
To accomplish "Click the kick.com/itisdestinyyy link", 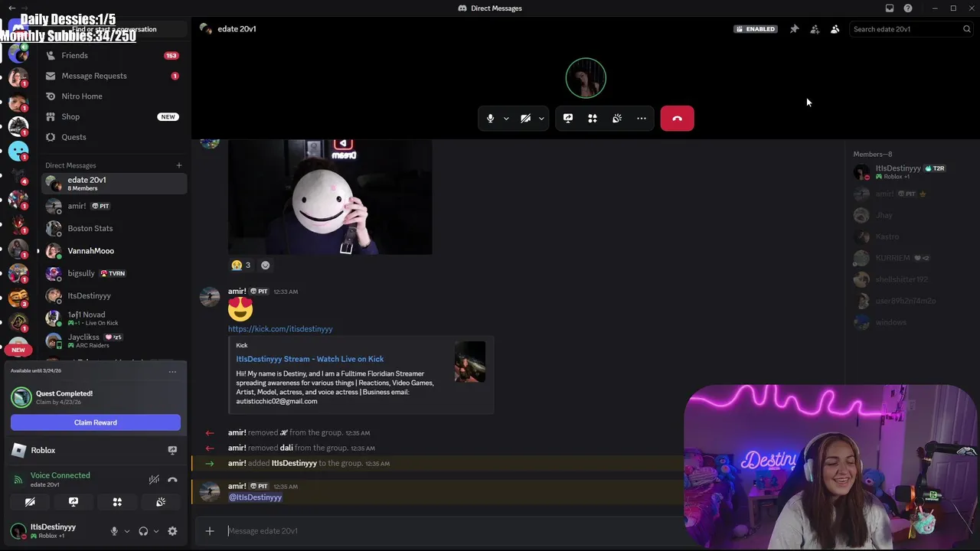I will 280,329.
